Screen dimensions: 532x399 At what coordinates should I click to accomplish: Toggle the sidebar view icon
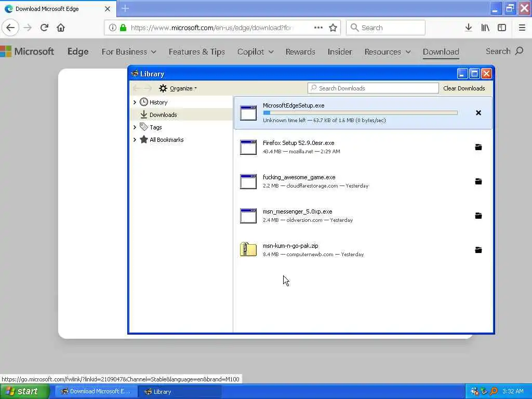pyautogui.click(x=502, y=28)
